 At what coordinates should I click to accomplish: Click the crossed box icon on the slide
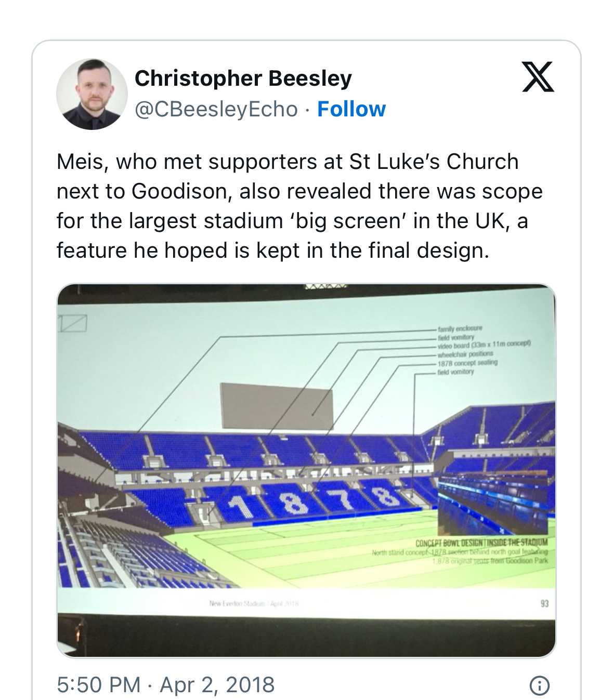pyautogui.click(x=72, y=324)
